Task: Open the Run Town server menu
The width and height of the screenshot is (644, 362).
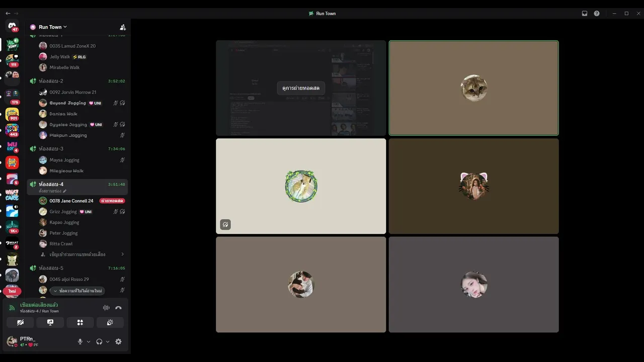Action: pos(52,27)
